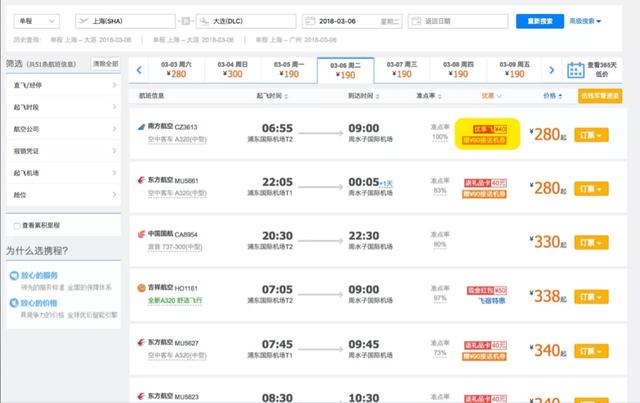
Task: Select the 03-05 周一 date tab
Action: coord(289,70)
